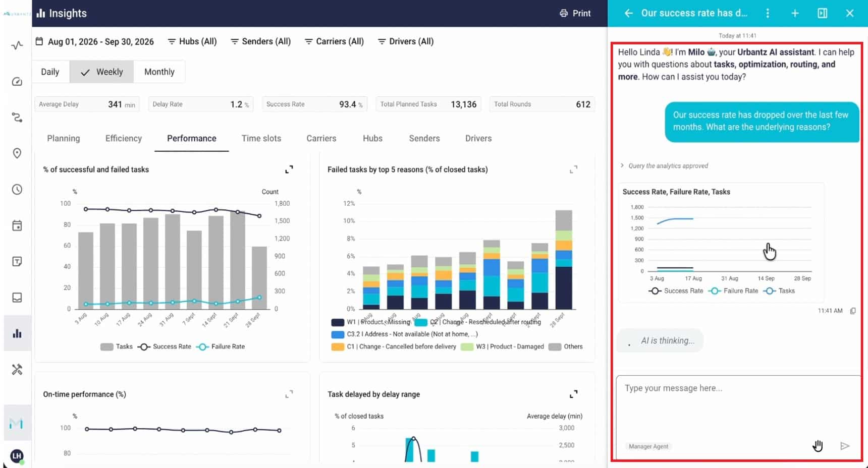Click the W1 Product Missing legend swatch
Image resolution: width=868 pixels, height=468 pixels.
[338, 322]
